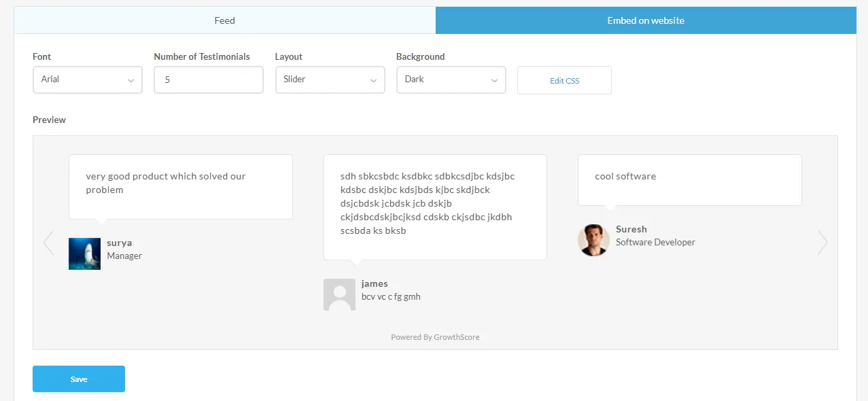Click james's placeholder avatar icon

point(339,294)
